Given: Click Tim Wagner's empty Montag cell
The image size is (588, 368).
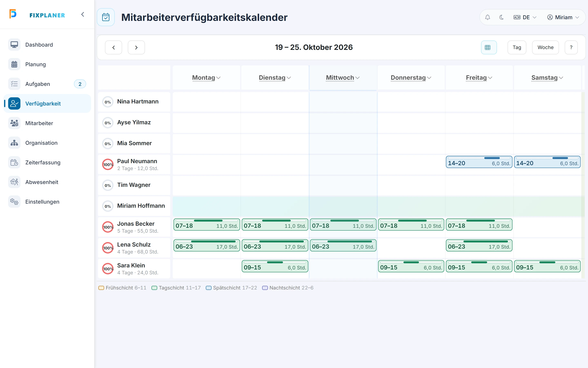Looking at the screenshot, I should point(207,185).
